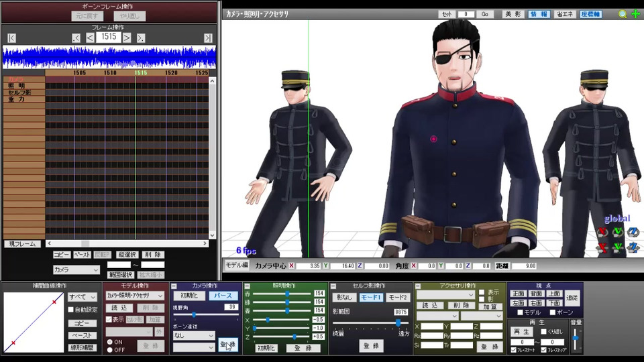
Task: Jump to the last frame
Action: (208, 38)
